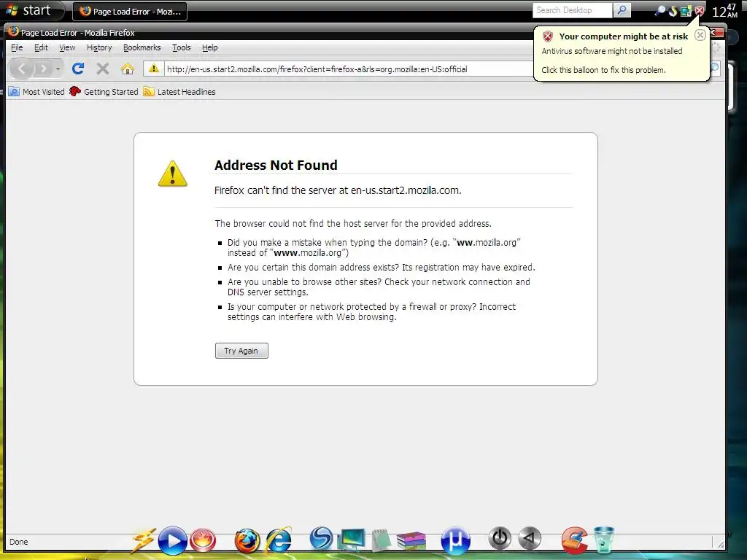Launch uTorrent from the dock
The width and height of the screenshot is (747, 560).
pos(455,540)
